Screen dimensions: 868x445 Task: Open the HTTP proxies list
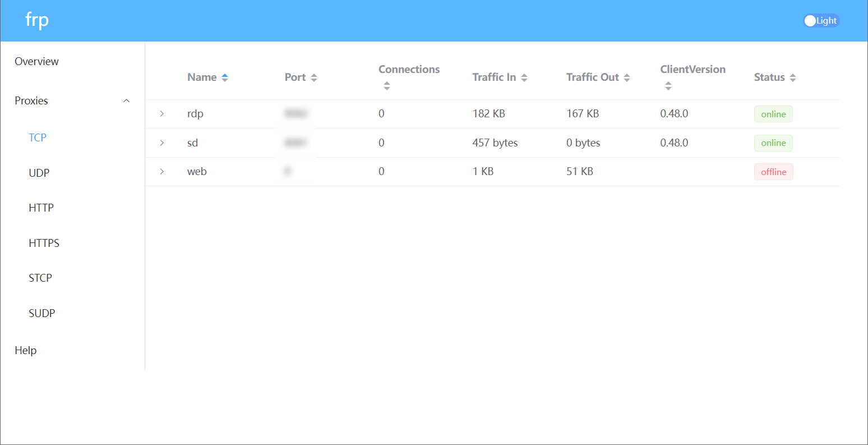point(41,208)
